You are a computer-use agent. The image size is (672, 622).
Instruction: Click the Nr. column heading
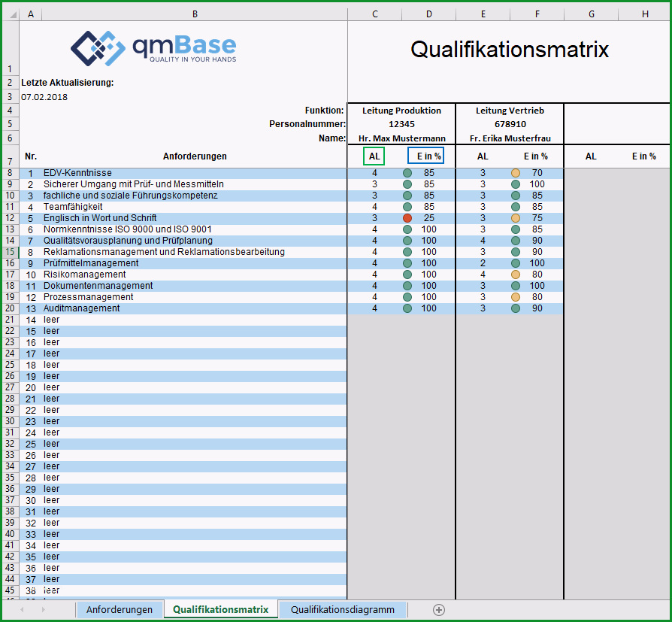[30, 156]
